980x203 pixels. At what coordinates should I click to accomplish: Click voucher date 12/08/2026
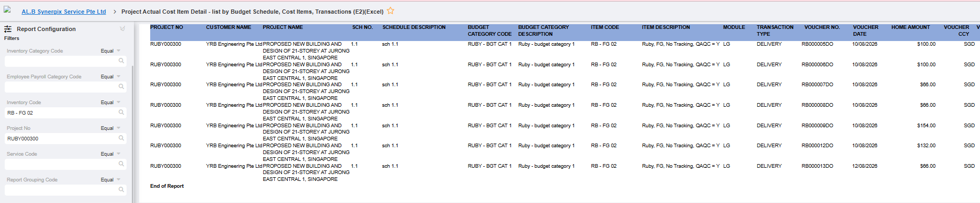pos(865,166)
